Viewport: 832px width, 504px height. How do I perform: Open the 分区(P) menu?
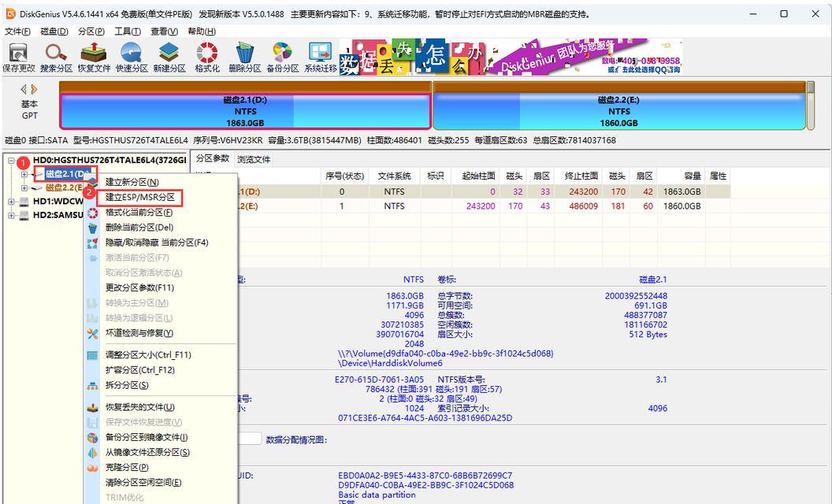(x=91, y=31)
